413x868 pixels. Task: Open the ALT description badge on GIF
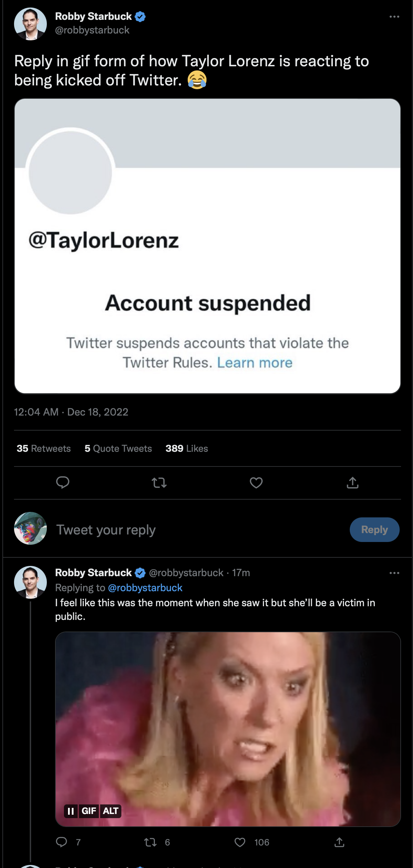[x=111, y=811]
